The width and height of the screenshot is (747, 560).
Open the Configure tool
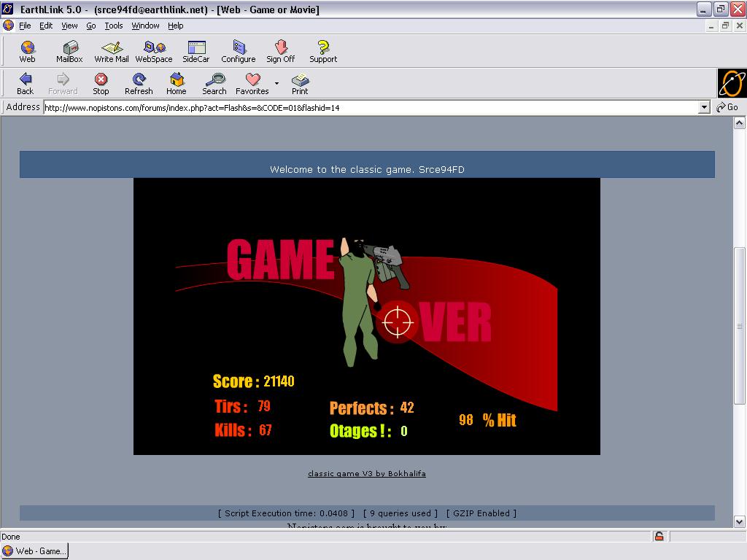[239, 51]
